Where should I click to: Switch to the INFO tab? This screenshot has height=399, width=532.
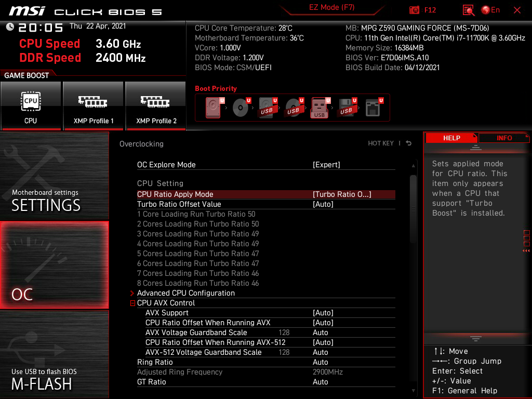504,138
